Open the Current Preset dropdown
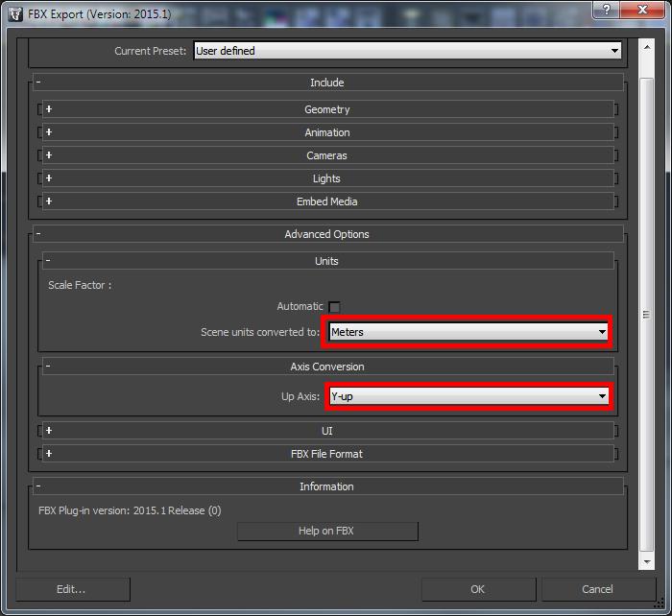The image size is (672, 616). pyautogui.click(x=407, y=51)
